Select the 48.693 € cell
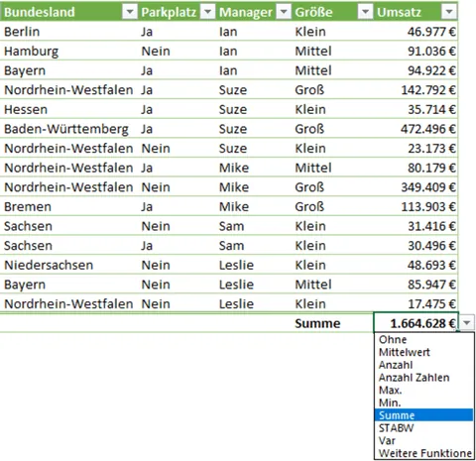 (416, 265)
